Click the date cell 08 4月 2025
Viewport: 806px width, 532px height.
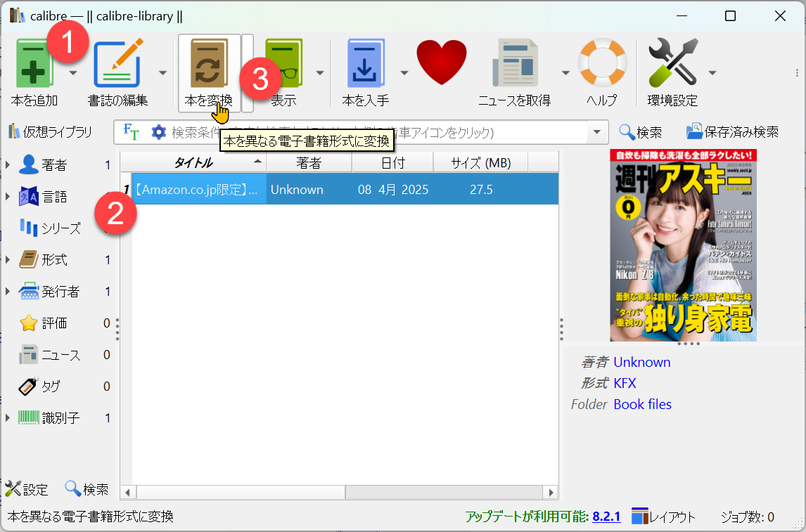393,190
